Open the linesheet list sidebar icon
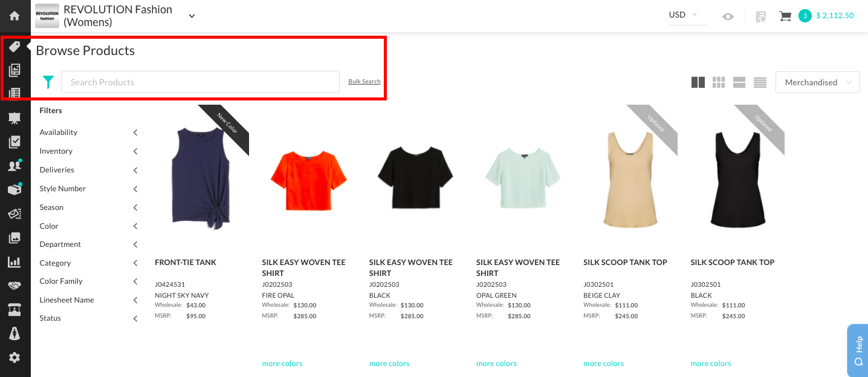 [15, 93]
